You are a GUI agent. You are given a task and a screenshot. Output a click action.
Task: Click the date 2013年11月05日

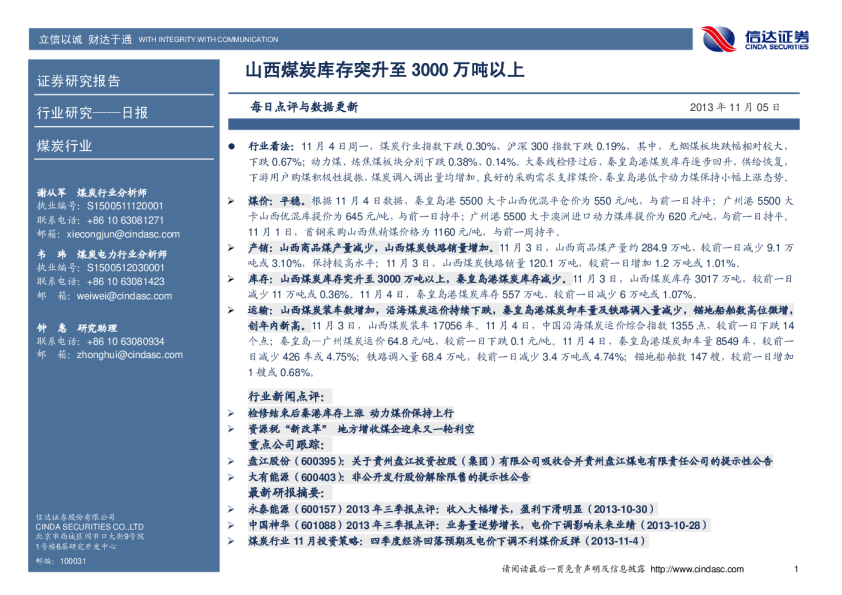click(735, 106)
